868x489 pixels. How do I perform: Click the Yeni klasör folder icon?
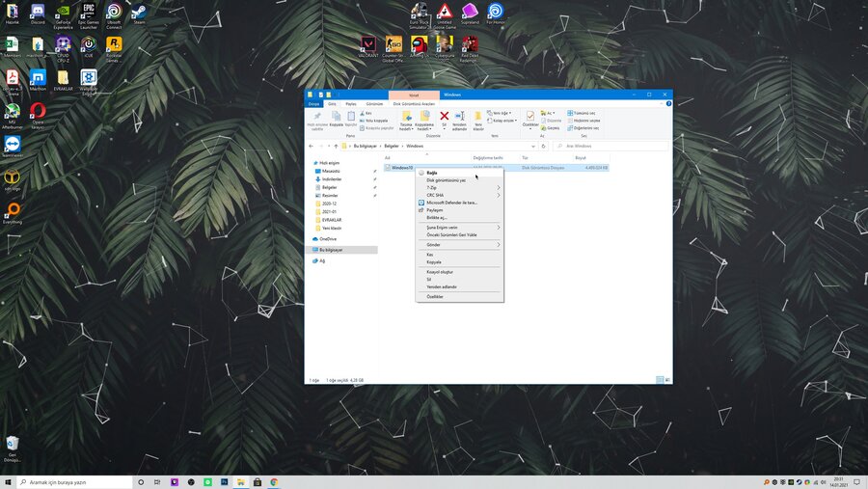coord(477,117)
